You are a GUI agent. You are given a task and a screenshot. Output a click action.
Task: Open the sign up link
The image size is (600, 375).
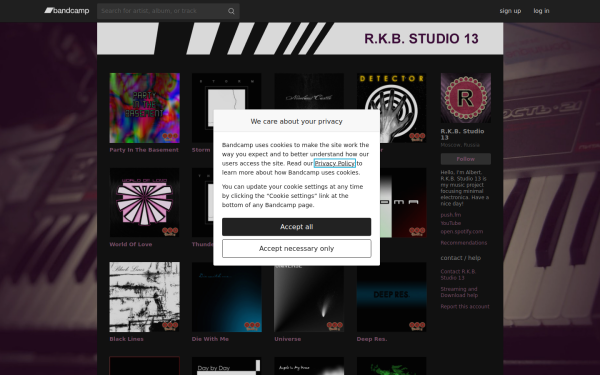(x=510, y=11)
